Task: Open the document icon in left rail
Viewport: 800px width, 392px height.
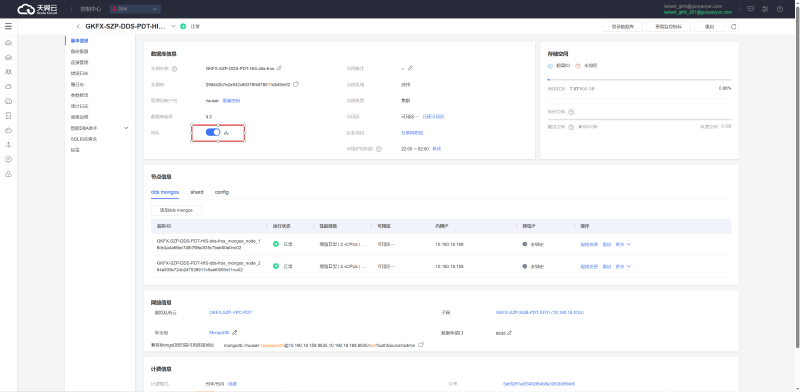Action: point(8,115)
